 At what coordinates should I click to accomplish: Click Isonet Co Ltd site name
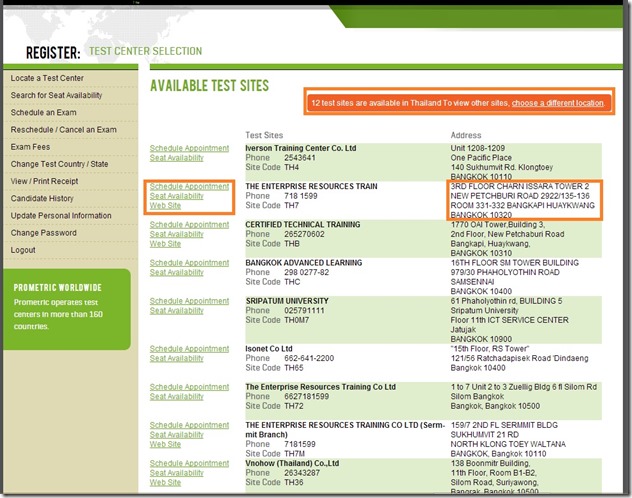pos(269,349)
